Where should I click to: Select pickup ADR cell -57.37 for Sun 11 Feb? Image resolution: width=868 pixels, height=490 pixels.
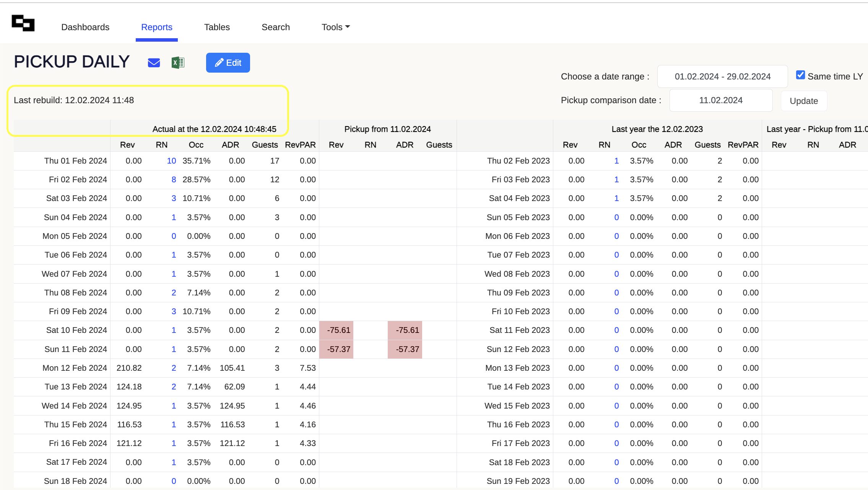pyautogui.click(x=405, y=349)
